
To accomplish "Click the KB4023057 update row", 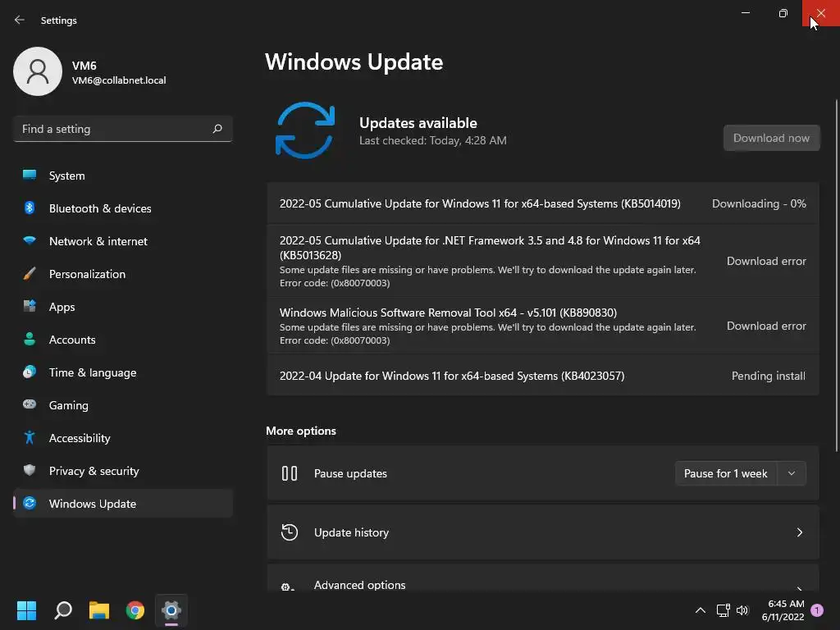I will pyautogui.click(x=543, y=376).
